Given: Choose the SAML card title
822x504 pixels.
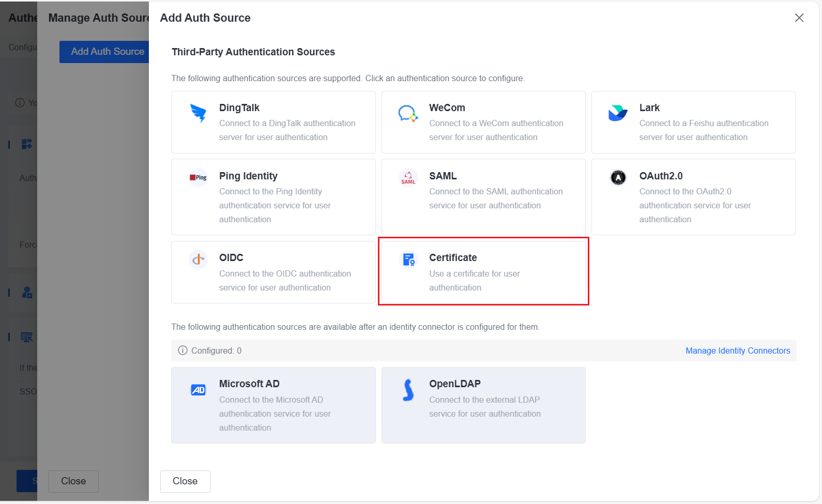Looking at the screenshot, I should (x=443, y=176).
